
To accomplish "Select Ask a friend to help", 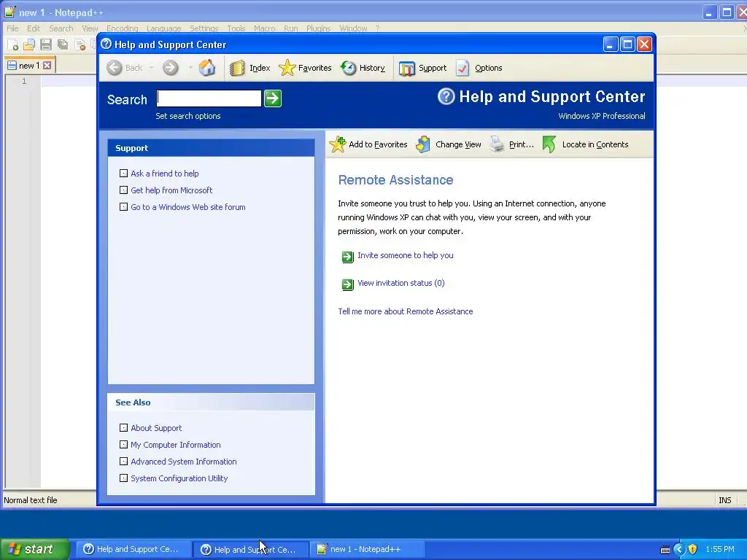I will click(x=164, y=174).
